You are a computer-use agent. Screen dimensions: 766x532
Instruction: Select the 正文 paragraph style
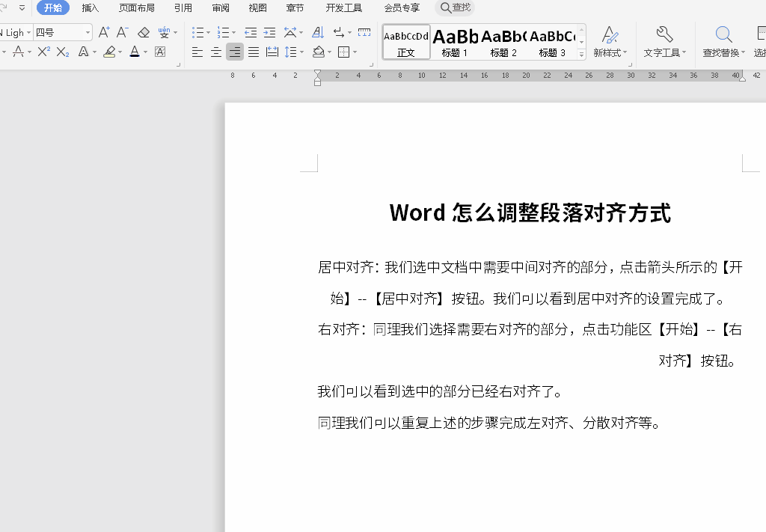click(405, 41)
